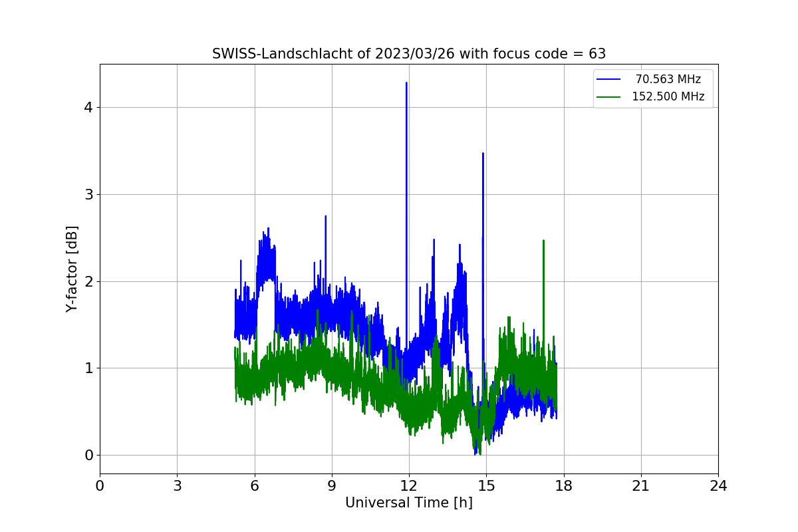This screenshot has height=532, width=798.
Task: Click the plot title mentioning SWISS-Landschlacht
Action: point(408,54)
